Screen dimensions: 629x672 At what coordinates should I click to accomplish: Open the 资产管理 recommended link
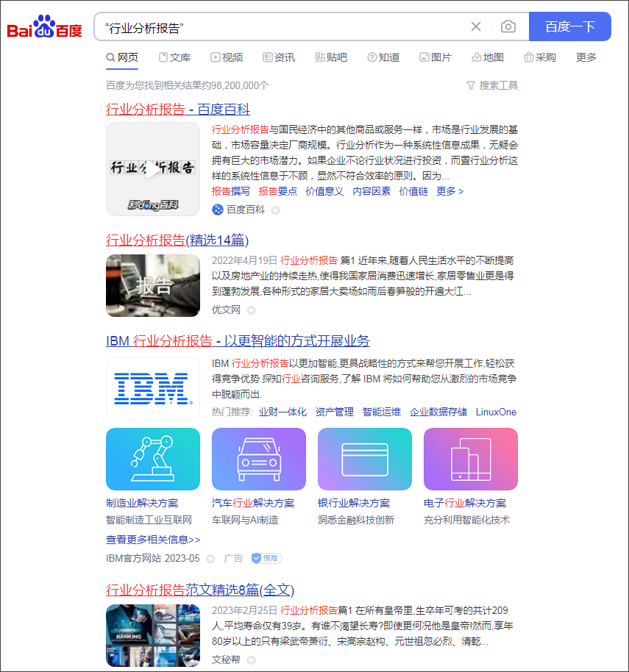335,412
